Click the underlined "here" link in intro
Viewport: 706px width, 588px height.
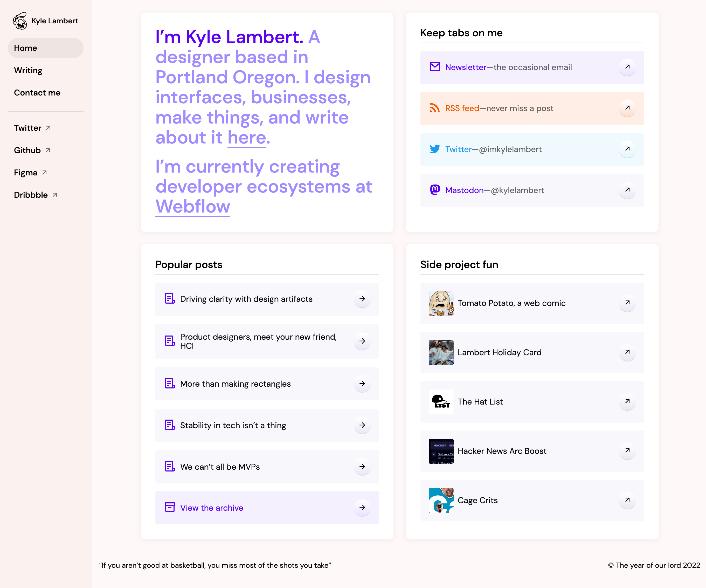click(x=247, y=138)
